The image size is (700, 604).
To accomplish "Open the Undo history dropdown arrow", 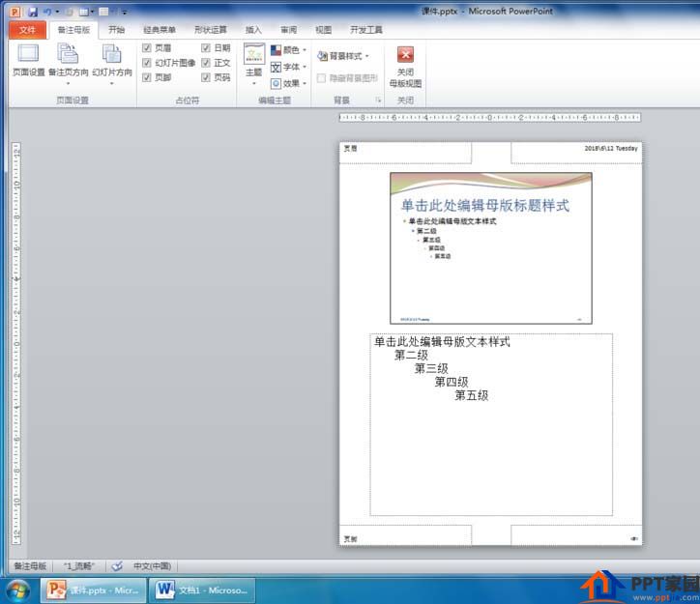I will click(x=57, y=12).
